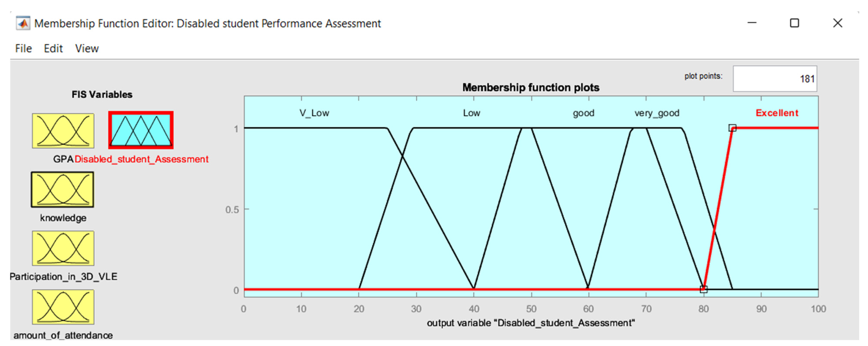Minimize the Membership Function Editor window
This screenshot has width=868, height=346.
[x=752, y=23]
